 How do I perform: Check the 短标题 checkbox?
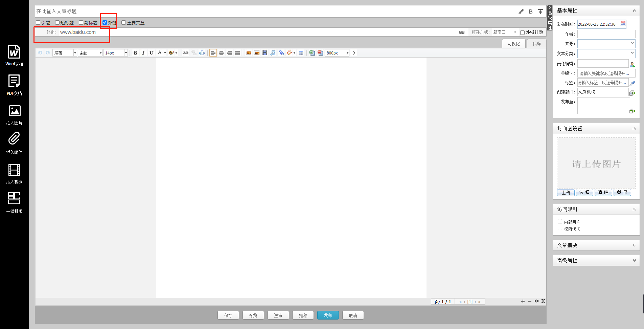pos(57,23)
